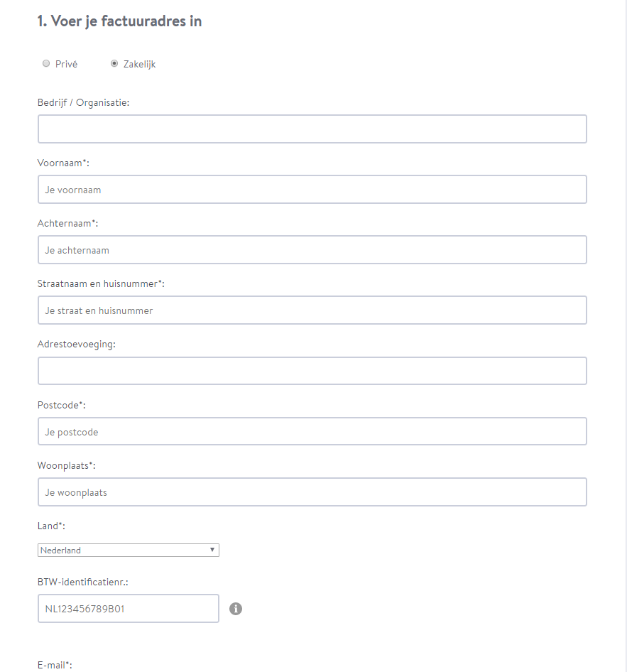Click the Land field label
This screenshot has width=627, height=672.
(x=51, y=526)
